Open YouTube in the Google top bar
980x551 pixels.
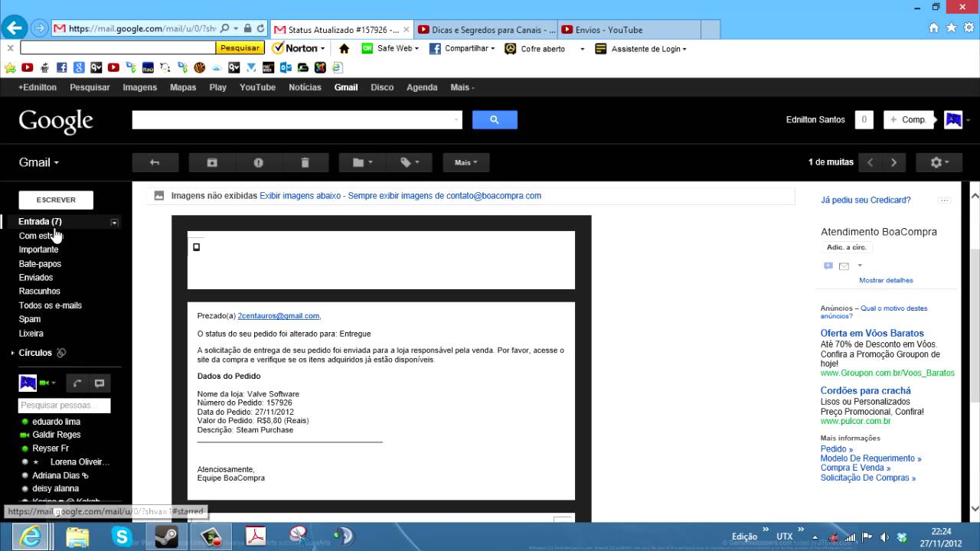click(x=257, y=87)
